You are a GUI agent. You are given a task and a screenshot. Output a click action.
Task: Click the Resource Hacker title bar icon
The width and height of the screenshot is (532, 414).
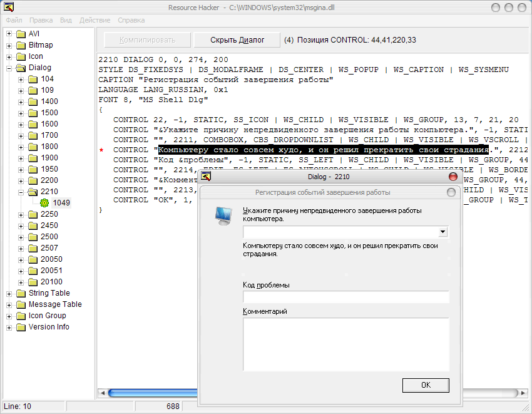click(9, 7)
